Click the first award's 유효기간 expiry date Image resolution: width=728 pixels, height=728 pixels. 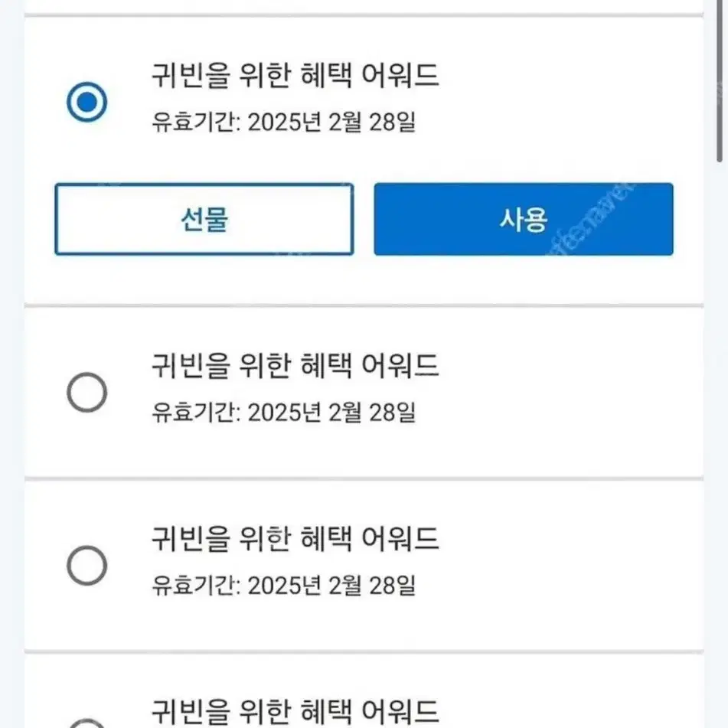pos(284,122)
